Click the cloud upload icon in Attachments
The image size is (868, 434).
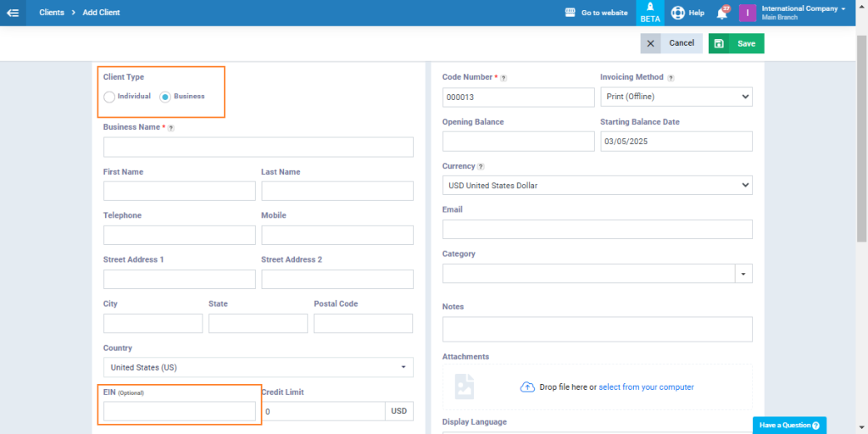pyautogui.click(x=527, y=387)
